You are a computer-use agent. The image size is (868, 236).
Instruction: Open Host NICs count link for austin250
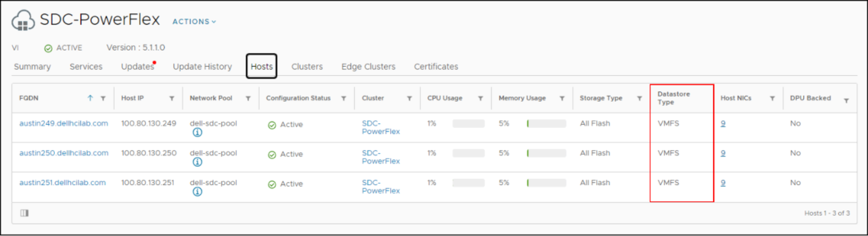723,153
